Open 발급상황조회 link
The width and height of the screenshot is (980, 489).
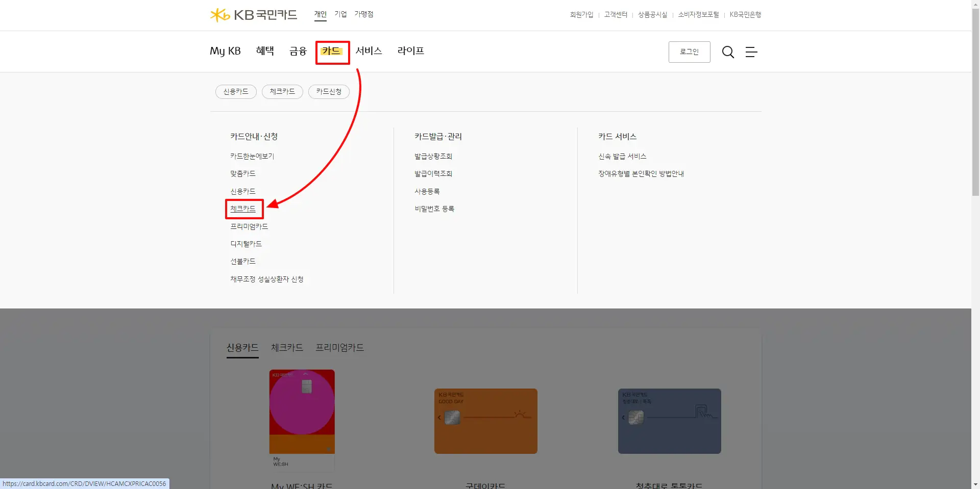point(433,157)
